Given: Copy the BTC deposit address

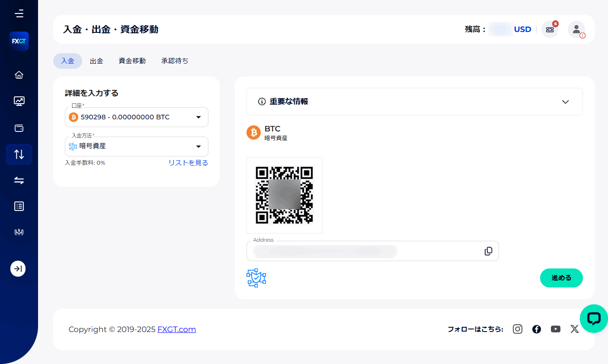Looking at the screenshot, I should [488, 251].
